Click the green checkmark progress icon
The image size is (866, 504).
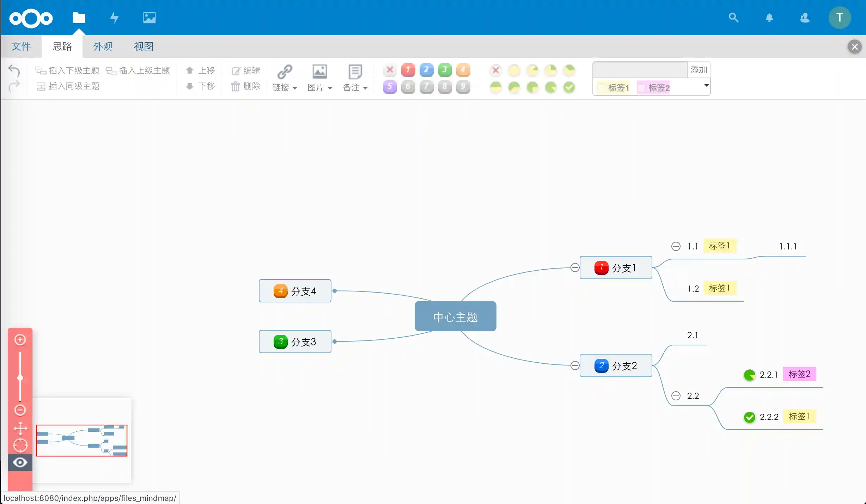(569, 88)
